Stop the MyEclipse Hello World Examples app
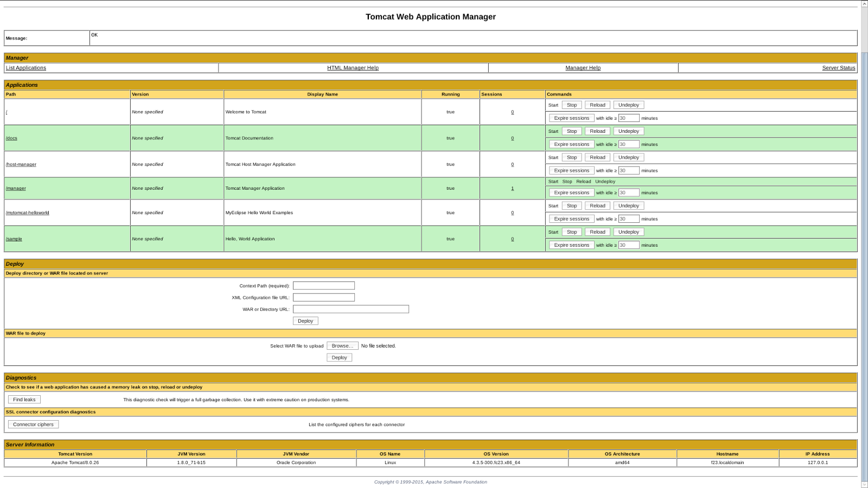The width and height of the screenshot is (868, 488). 572,206
